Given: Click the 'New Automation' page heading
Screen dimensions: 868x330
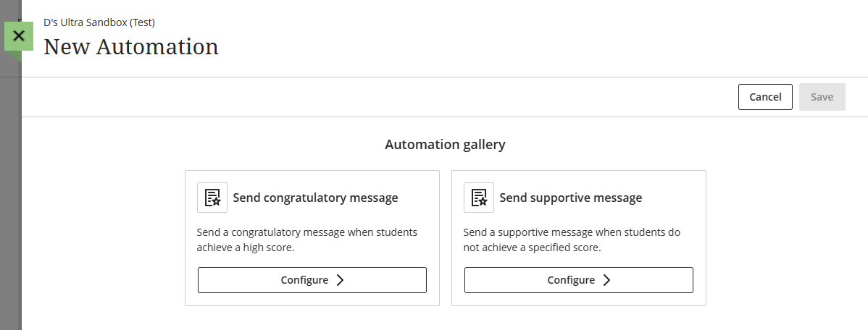Looking at the screenshot, I should tap(131, 47).
